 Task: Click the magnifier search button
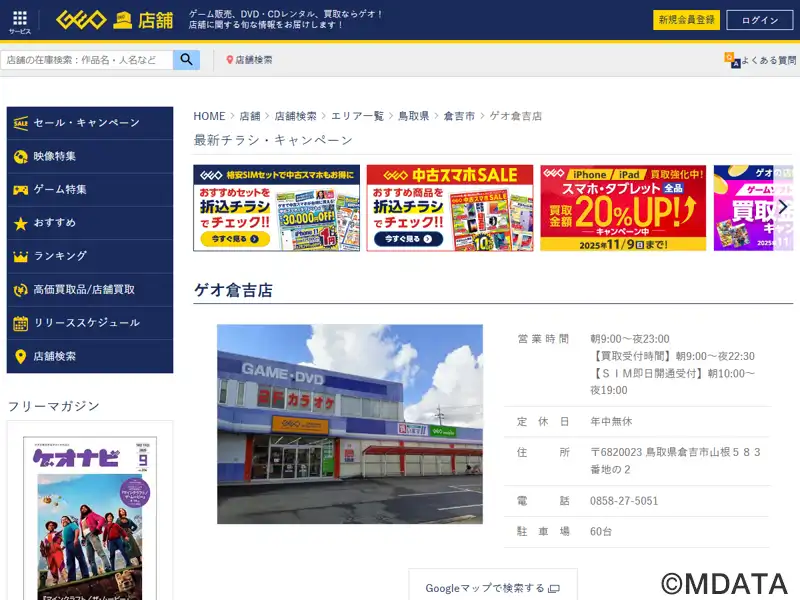(186, 60)
